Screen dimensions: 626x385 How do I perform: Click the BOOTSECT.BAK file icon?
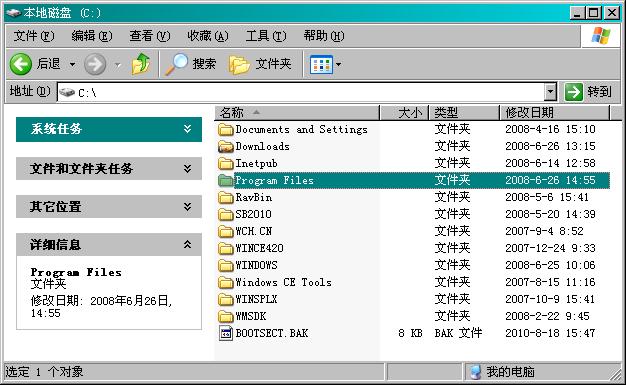coord(226,333)
